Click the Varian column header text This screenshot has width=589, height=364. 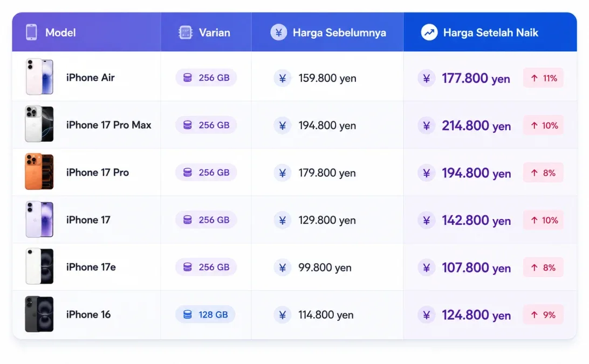pyautogui.click(x=215, y=33)
